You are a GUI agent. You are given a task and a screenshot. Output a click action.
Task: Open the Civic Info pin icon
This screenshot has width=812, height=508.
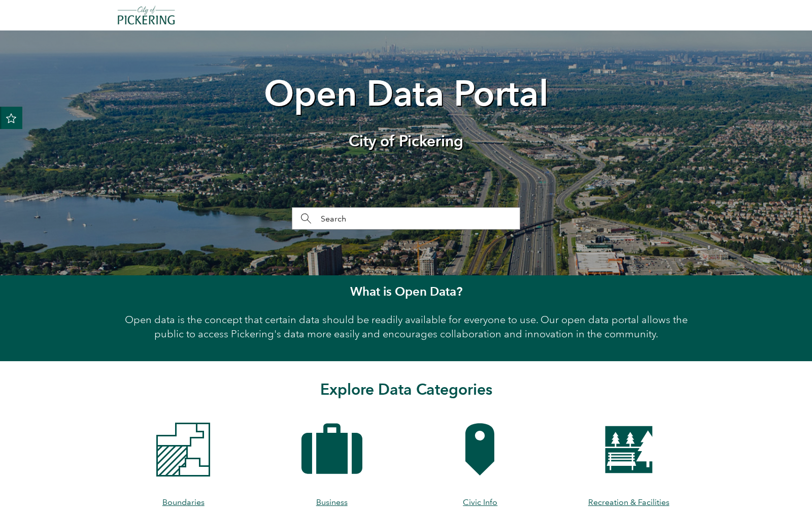[x=480, y=449]
